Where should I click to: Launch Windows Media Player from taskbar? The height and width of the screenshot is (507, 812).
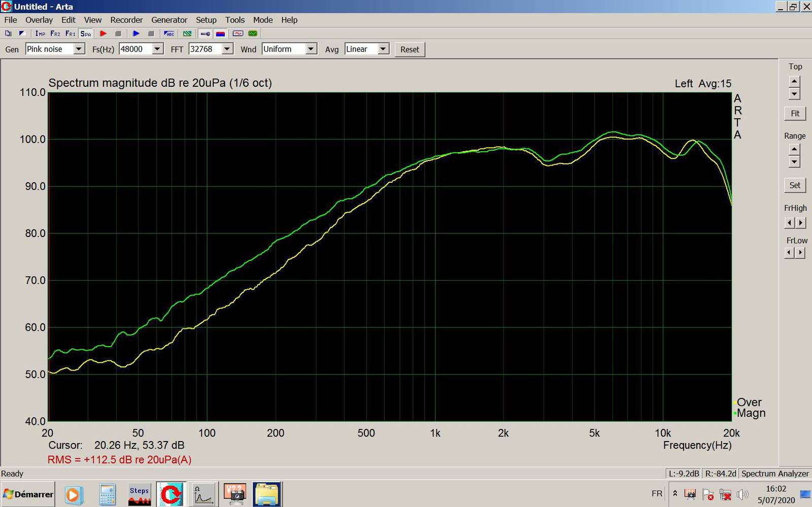pyautogui.click(x=74, y=494)
